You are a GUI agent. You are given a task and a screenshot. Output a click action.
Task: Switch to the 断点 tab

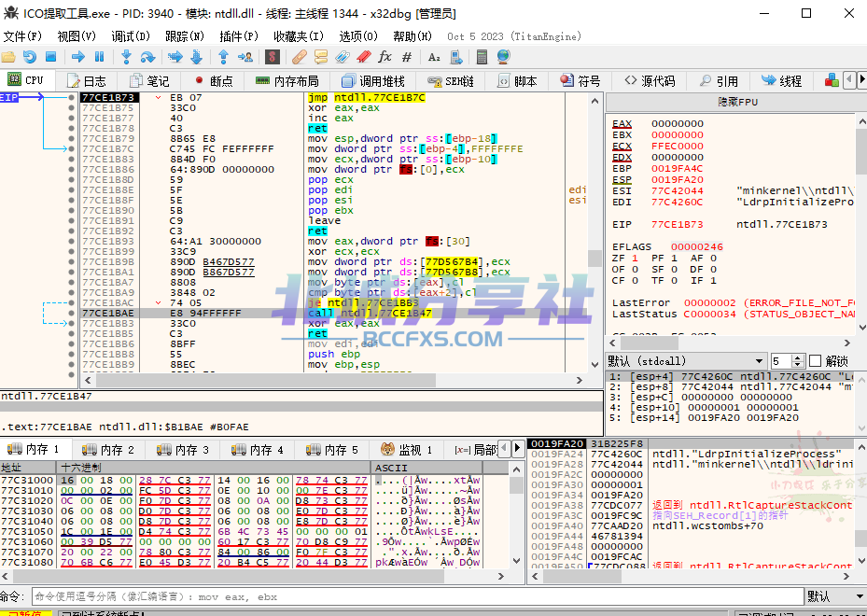point(214,80)
